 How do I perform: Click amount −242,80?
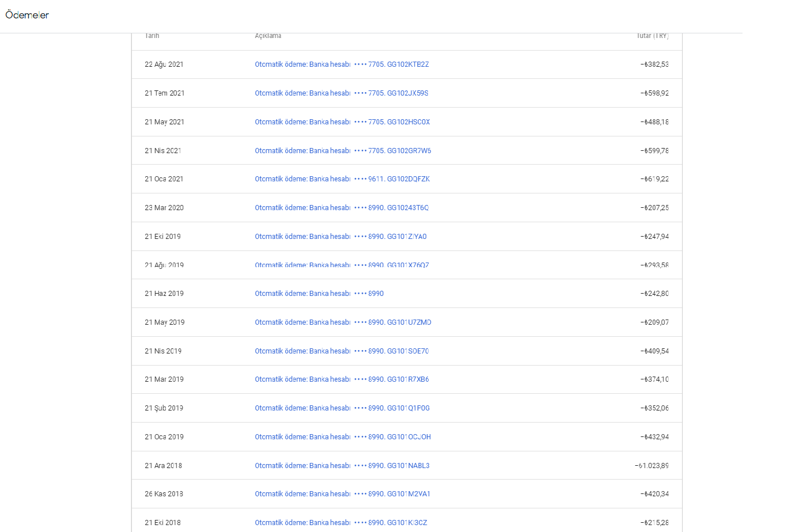click(x=654, y=294)
